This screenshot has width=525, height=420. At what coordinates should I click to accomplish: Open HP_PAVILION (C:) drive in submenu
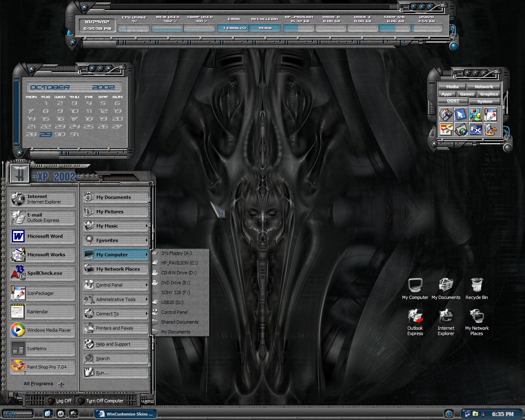coord(180,263)
